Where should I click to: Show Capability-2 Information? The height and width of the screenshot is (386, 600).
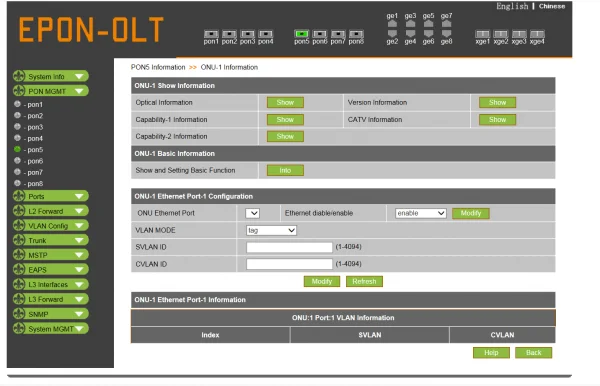[285, 136]
